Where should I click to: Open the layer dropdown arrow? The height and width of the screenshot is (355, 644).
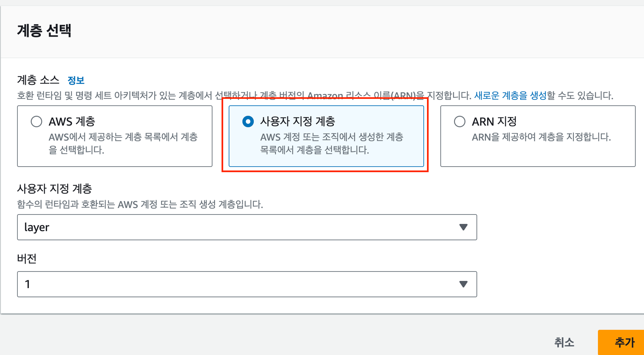tap(463, 227)
